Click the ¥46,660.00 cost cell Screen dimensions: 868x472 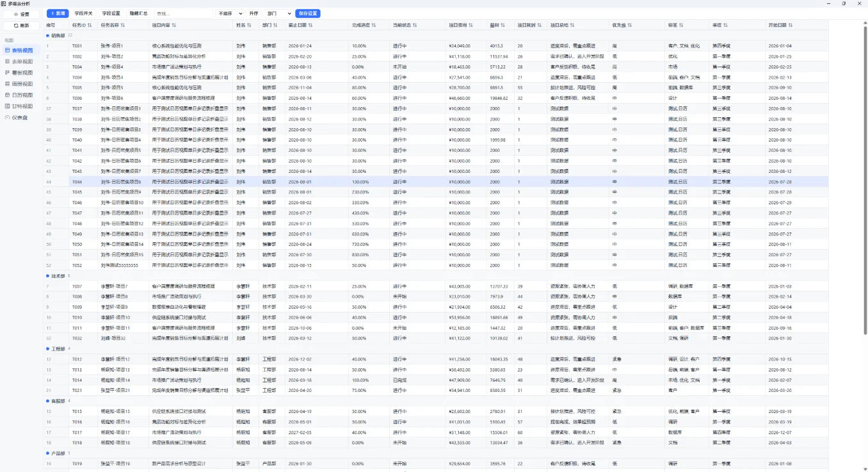point(467,98)
